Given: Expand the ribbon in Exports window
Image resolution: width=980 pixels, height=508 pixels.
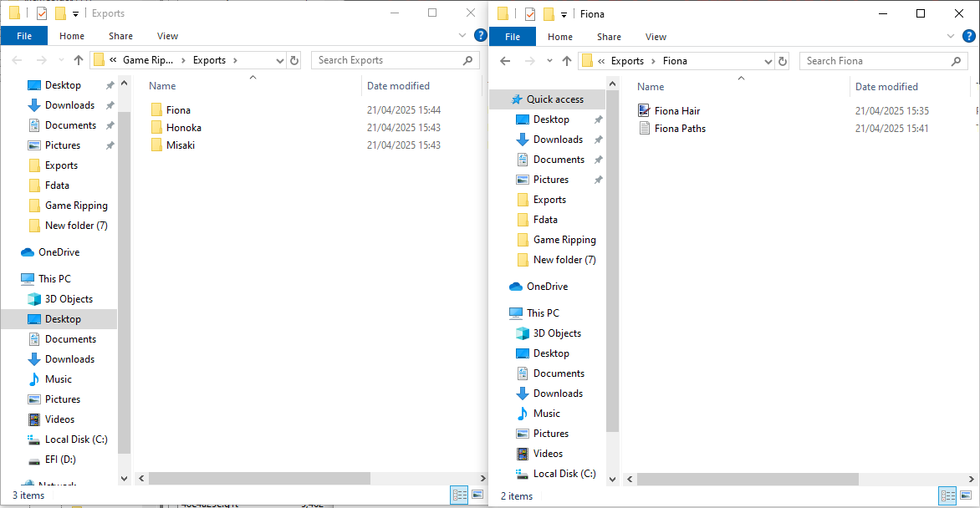Looking at the screenshot, I should pyautogui.click(x=462, y=36).
